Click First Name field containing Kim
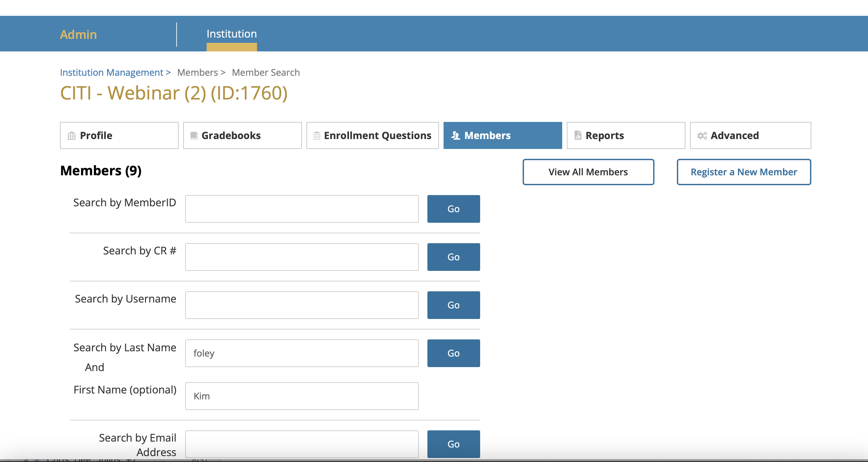 302,396
